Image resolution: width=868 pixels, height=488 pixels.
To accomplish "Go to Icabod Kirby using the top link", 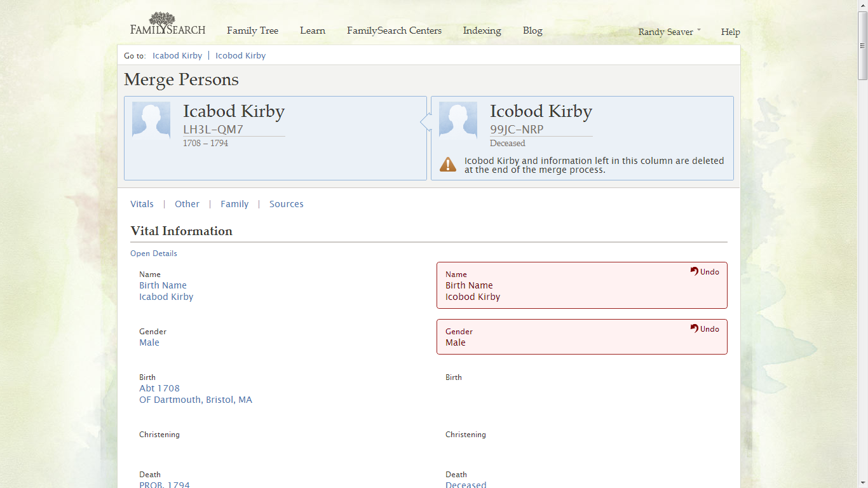I will click(177, 55).
